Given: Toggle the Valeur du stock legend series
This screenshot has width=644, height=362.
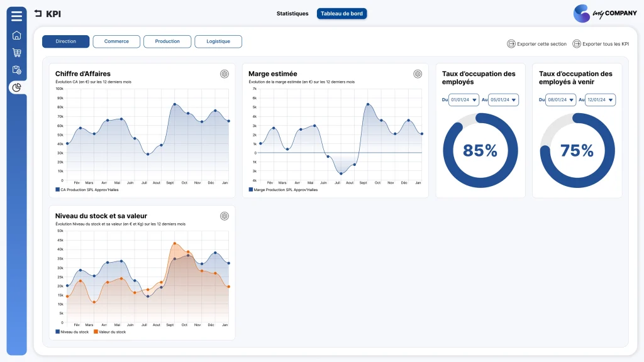Looking at the screenshot, I should [x=109, y=332].
